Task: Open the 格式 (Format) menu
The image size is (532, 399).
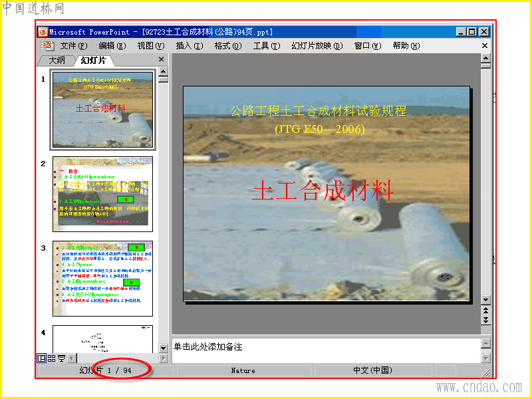Action: [x=228, y=46]
